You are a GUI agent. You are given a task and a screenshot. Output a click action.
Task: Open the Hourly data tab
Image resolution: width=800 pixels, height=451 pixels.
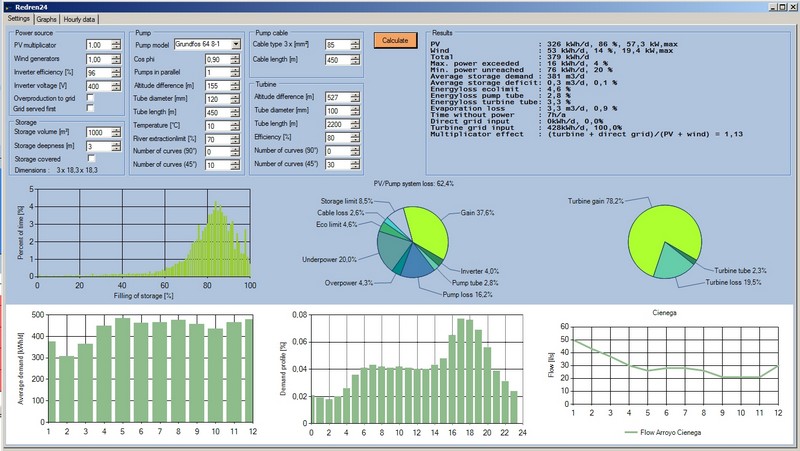[x=79, y=19]
